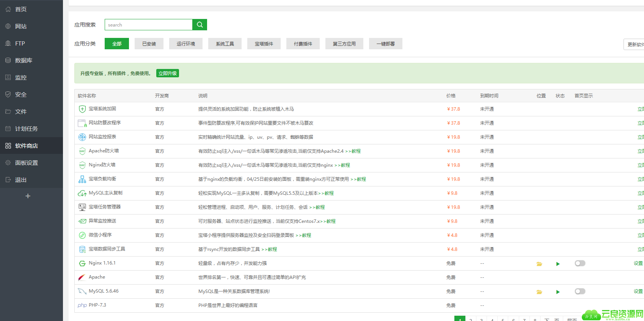Click the plus icon below sidebar menu

click(x=28, y=196)
